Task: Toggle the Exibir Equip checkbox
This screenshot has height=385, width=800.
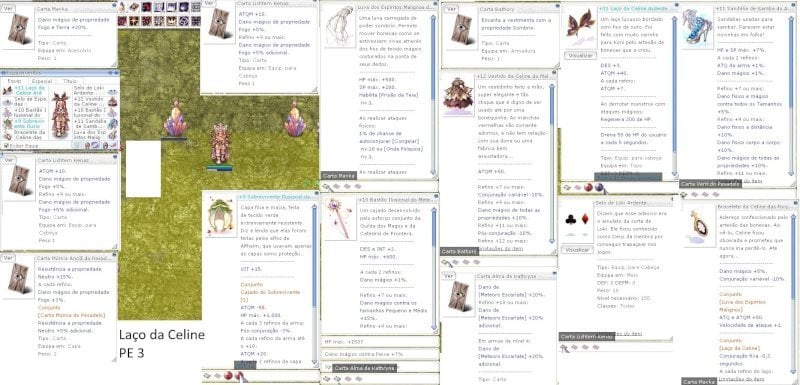Action: point(6,146)
